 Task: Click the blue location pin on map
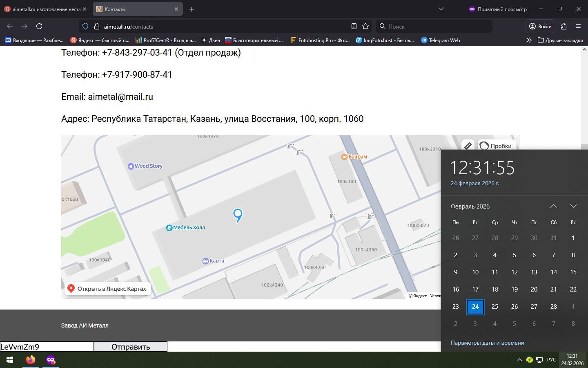[238, 215]
